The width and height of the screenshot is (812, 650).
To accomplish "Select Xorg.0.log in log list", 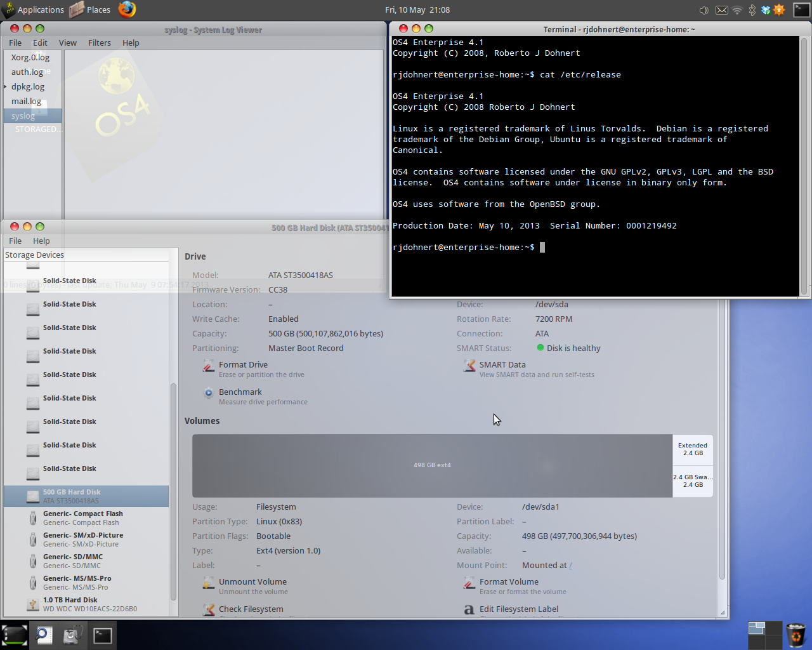I will point(30,57).
